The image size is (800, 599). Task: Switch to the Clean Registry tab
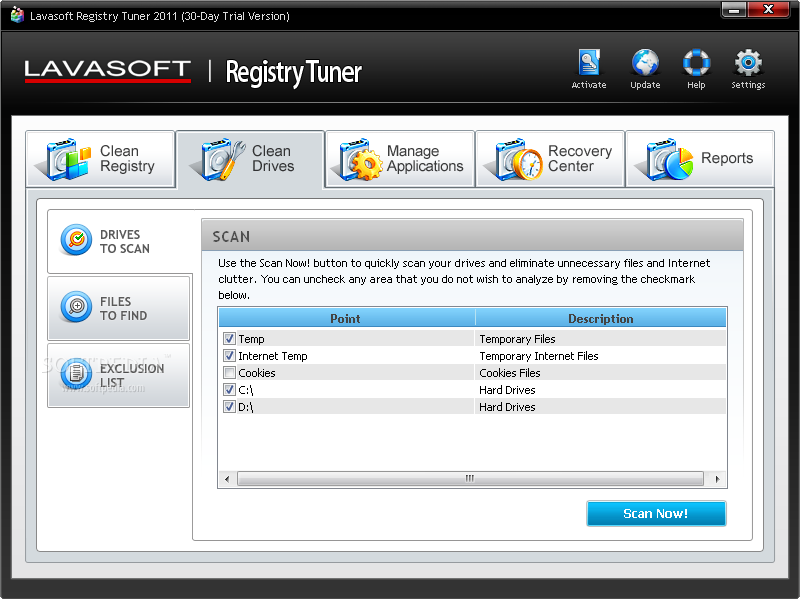pos(101,159)
